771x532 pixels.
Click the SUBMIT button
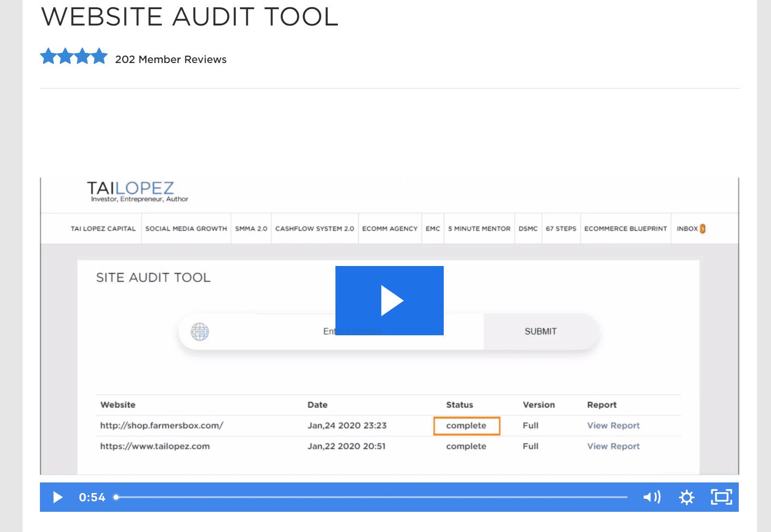(x=541, y=331)
